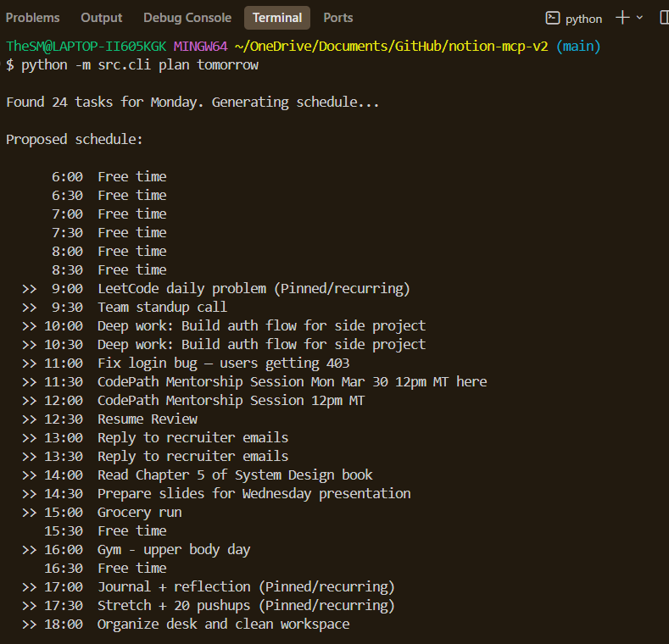Click the repository path ending in notion-mcp-v2
This screenshot has height=644, width=669.
point(391,46)
